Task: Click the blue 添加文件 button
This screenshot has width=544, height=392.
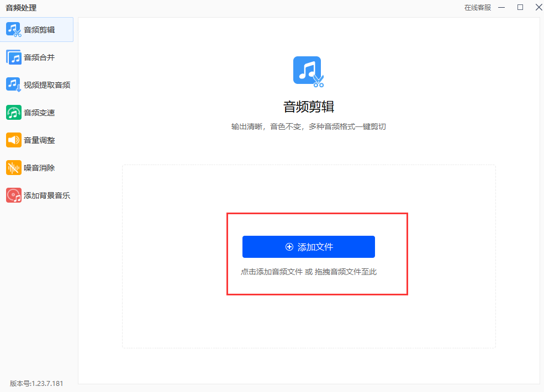Action: pos(308,247)
